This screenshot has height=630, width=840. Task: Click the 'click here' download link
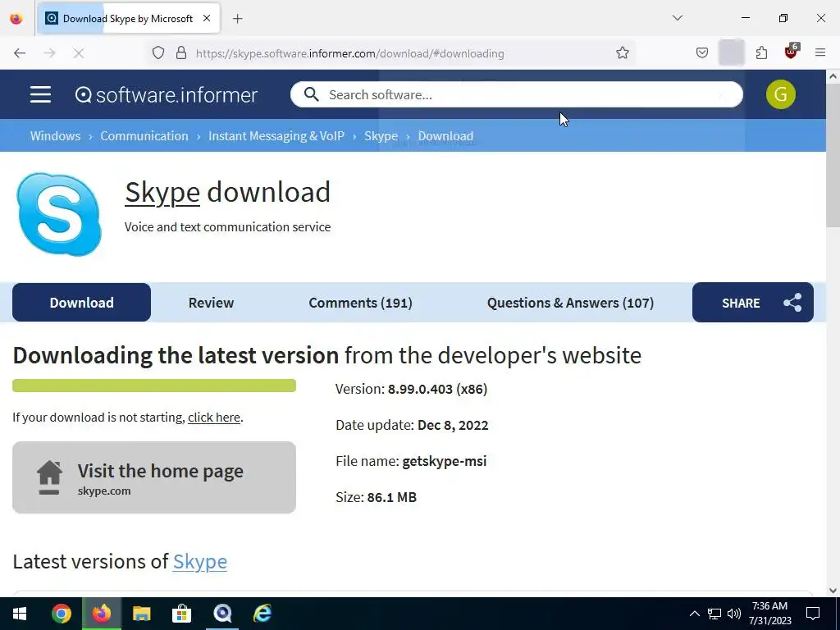214,418
